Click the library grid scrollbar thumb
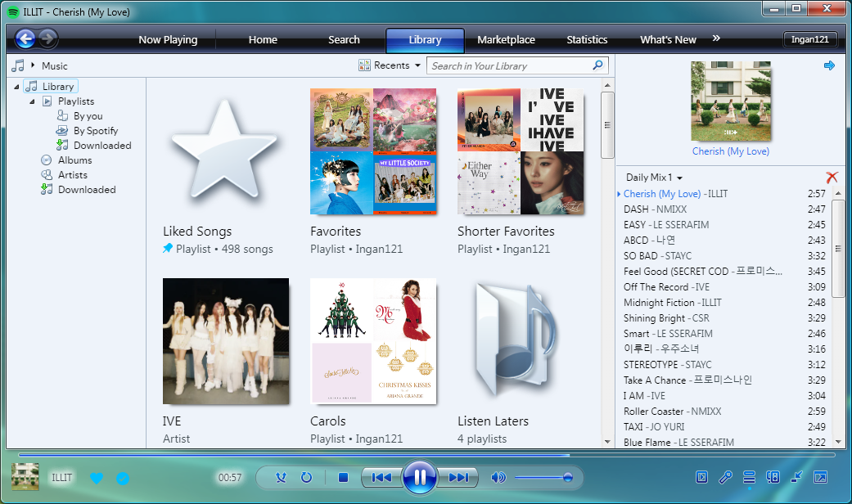Image resolution: width=852 pixels, height=504 pixels. [607, 125]
